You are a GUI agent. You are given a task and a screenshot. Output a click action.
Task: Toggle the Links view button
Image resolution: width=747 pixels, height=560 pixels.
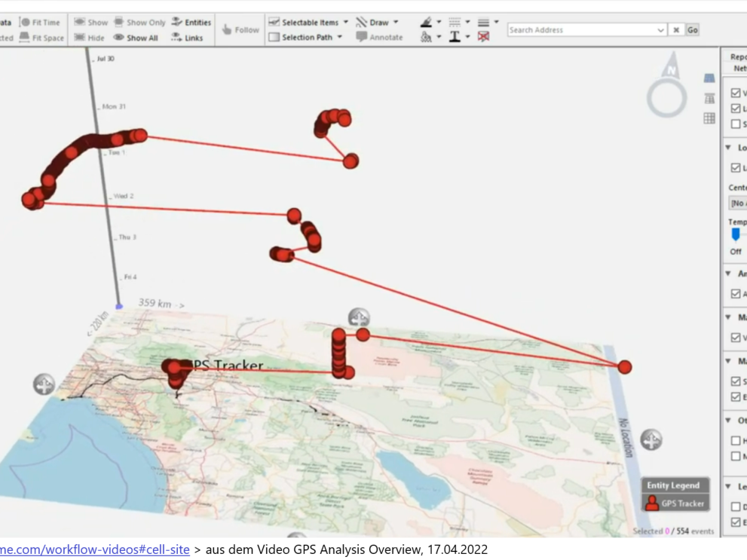(x=188, y=38)
